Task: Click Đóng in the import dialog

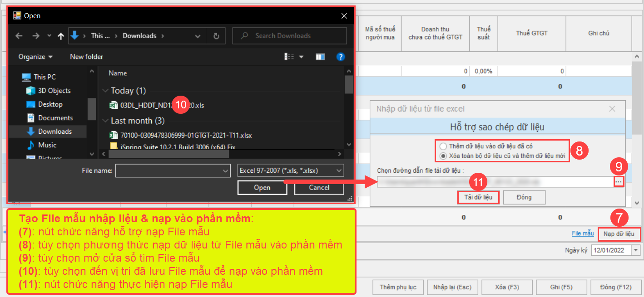Action: point(524,197)
